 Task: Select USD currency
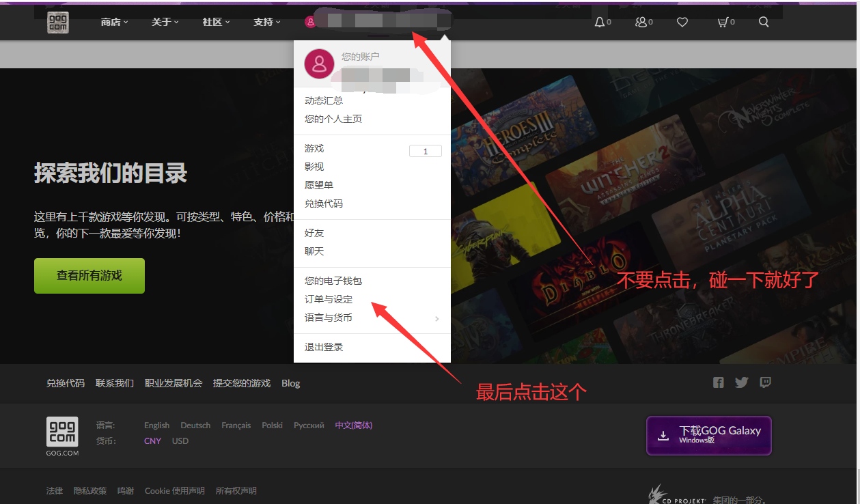(180, 440)
